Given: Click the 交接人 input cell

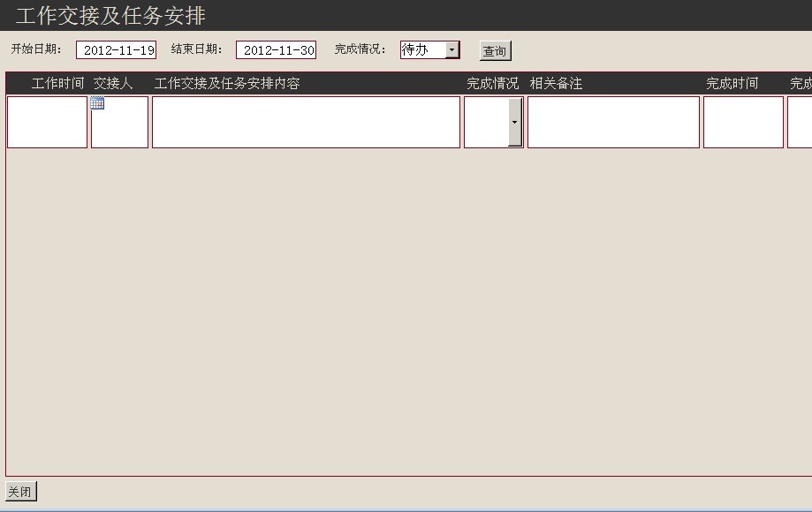Looking at the screenshot, I should click(x=119, y=122).
